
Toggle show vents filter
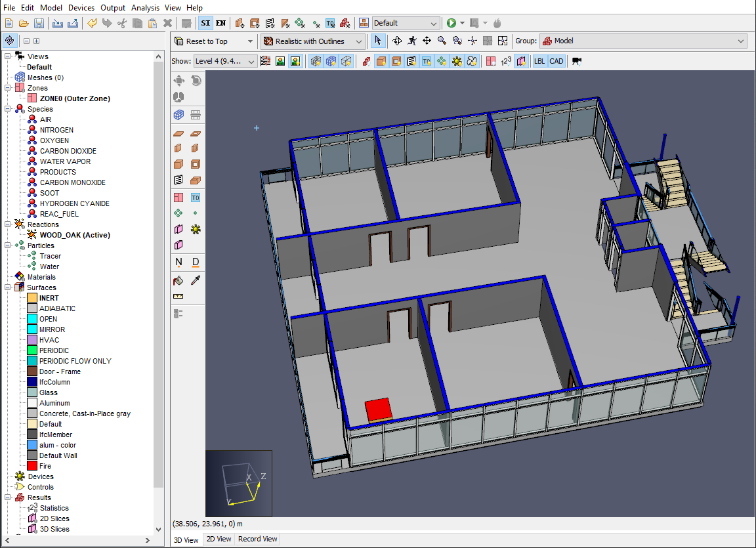[411, 61]
